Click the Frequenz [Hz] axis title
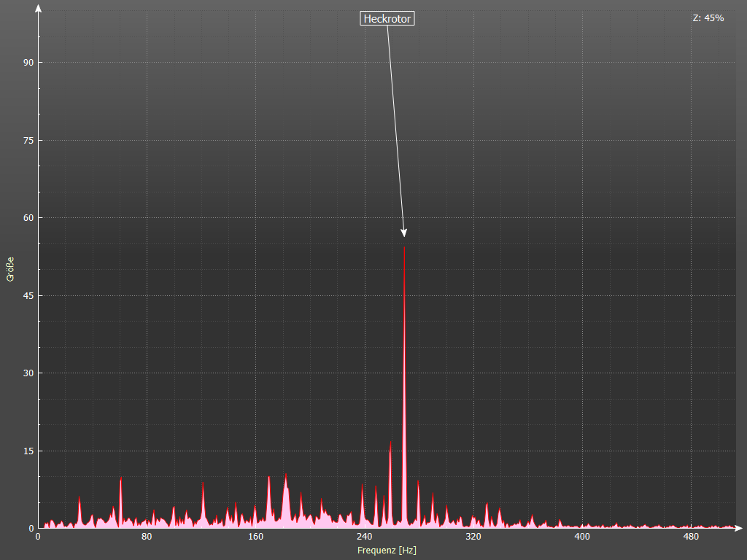Screen dimensions: 747x560 tap(387, 551)
